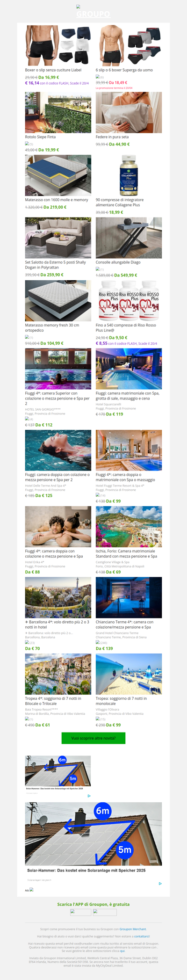This screenshot has height=980, width=187.
Task: Click the "contattarci" link
Action: [142, 936]
